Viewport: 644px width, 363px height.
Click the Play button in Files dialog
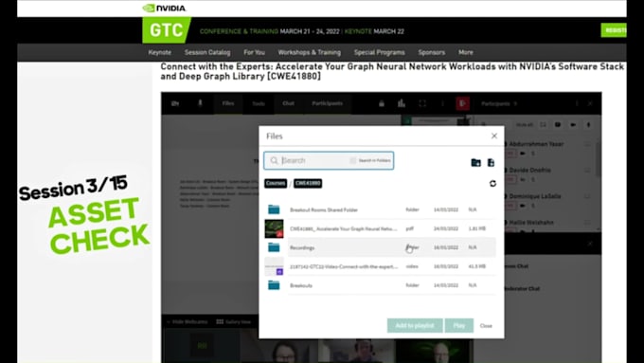click(459, 326)
